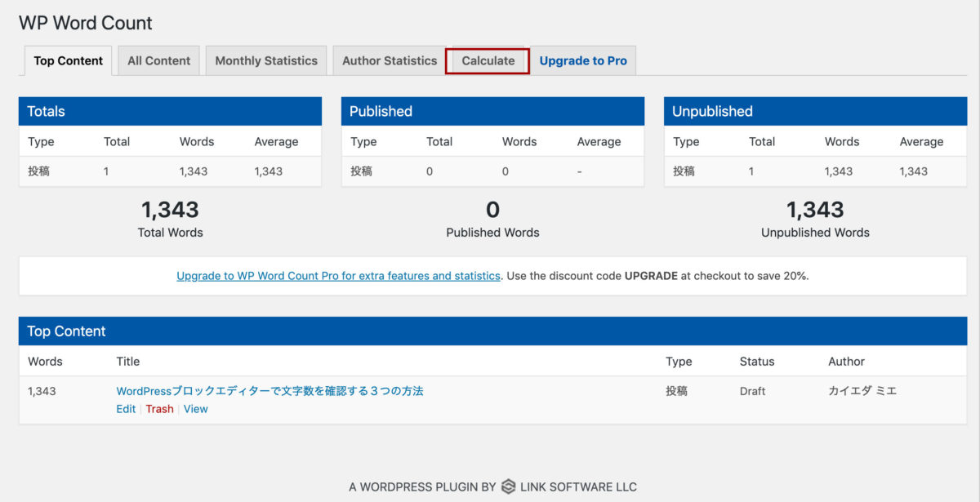Click the LINK SOFTWARE LLC footer text
Screen dimensions: 980x502
click(580, 486)
